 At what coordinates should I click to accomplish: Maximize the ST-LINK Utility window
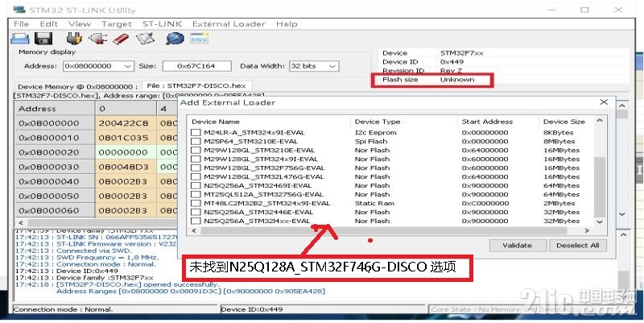click(584, 10)
